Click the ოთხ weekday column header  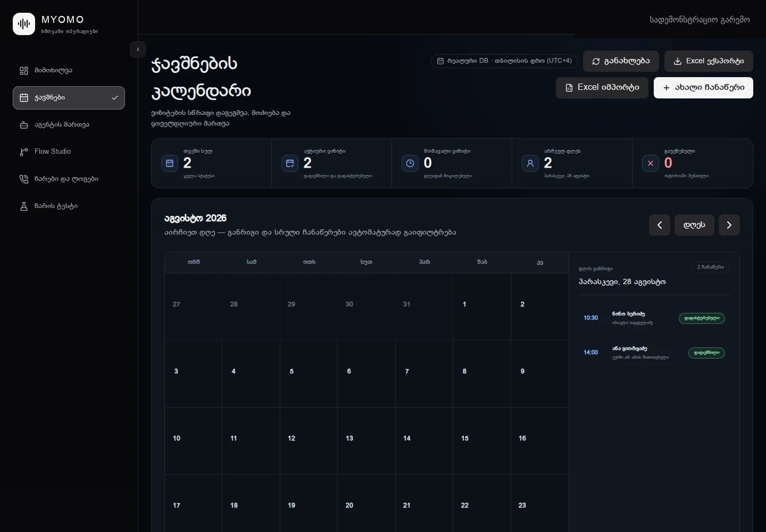309,262
